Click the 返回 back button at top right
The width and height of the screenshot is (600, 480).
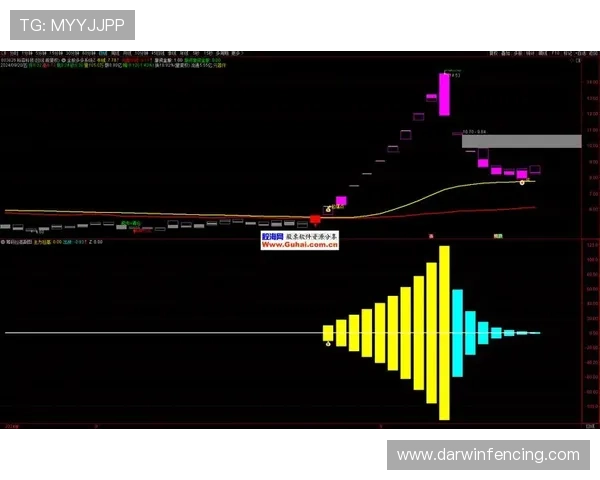coord(590,52)
